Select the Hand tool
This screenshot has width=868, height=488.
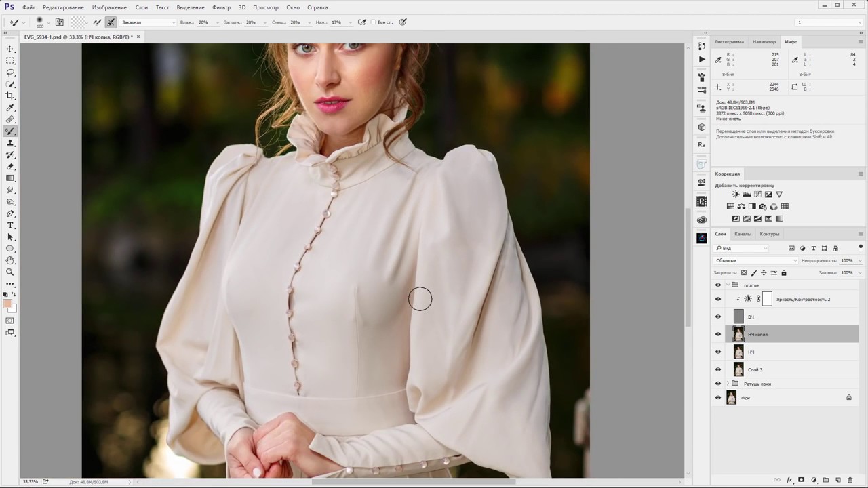click(x=10, y=260)
